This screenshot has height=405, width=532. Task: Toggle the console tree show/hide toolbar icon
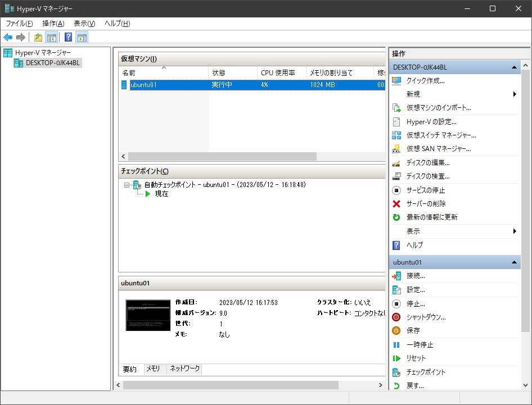52,37
